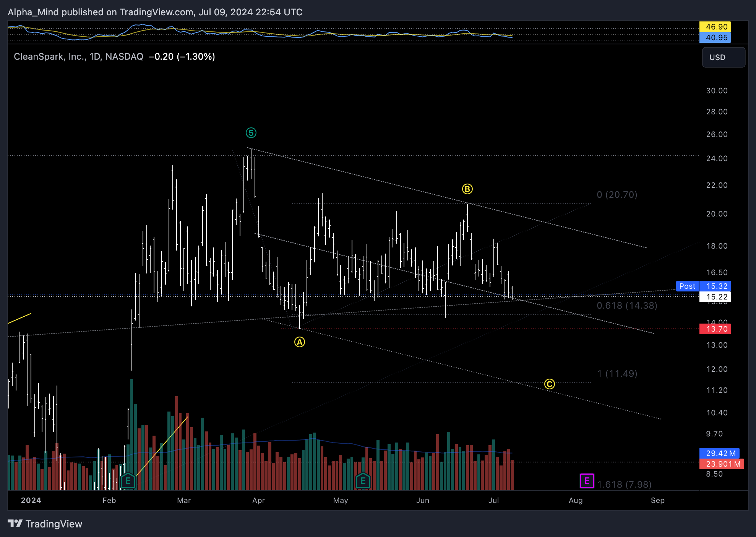This screenshot has width=756, height=537.
Task: Click the 20.00 price axis label
Action: (717, 214)
